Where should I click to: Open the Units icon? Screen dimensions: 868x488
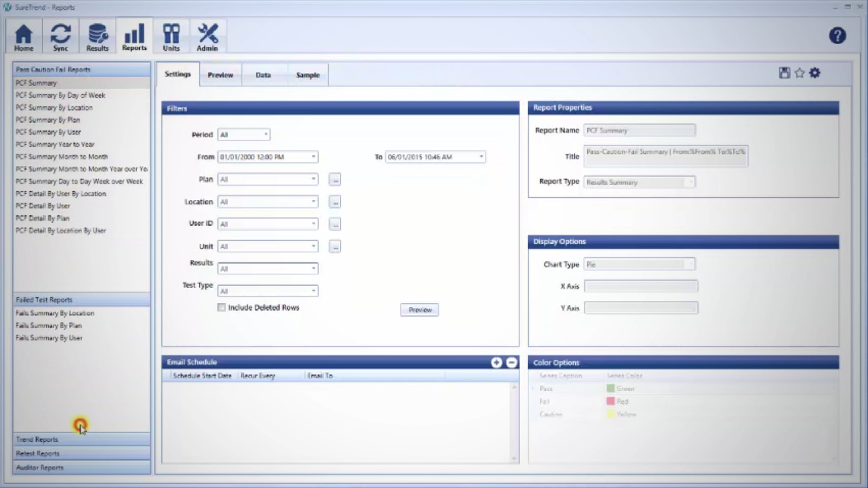coord(171,37)
